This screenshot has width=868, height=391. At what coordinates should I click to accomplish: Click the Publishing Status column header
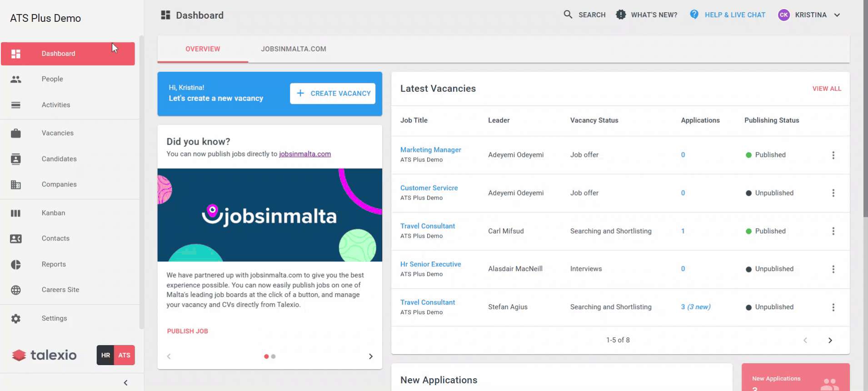[772, 120]
